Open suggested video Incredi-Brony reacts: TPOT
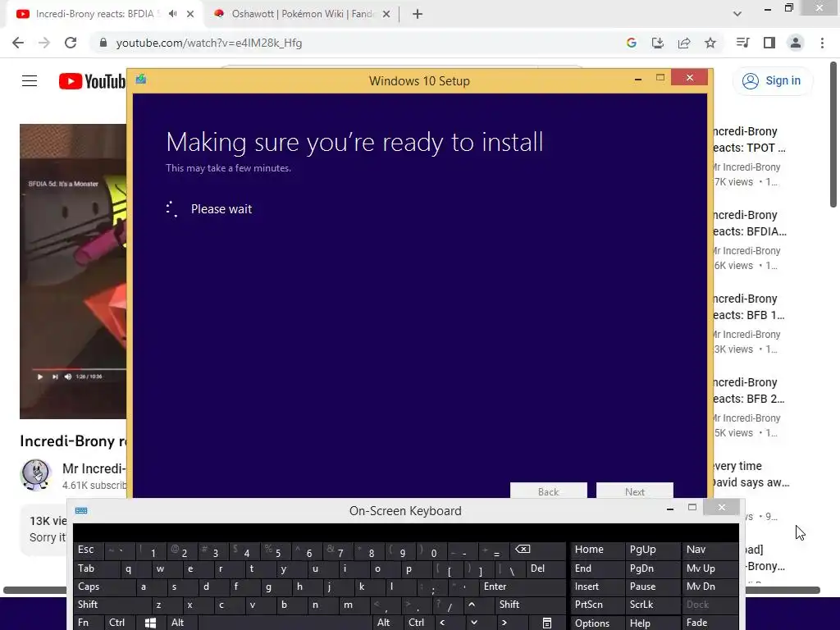 pyautogui.click(x=748, y=139)
